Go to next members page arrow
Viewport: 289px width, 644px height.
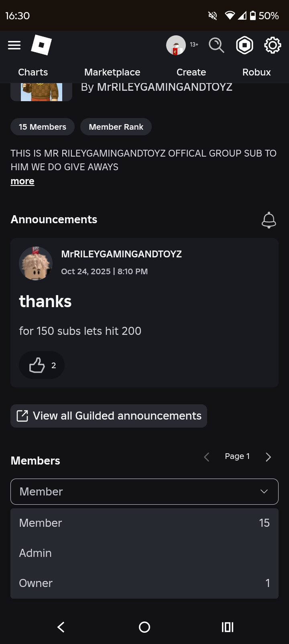point(268,457)
